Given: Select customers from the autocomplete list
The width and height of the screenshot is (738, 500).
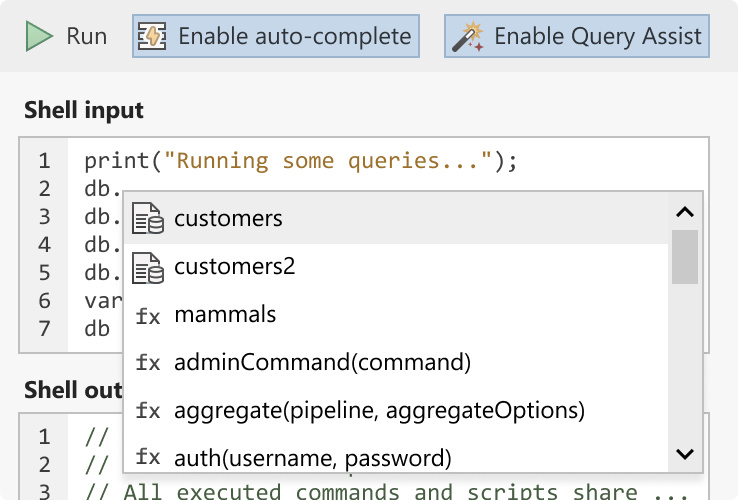Looking at the screenshot, I should click(396, 219).
